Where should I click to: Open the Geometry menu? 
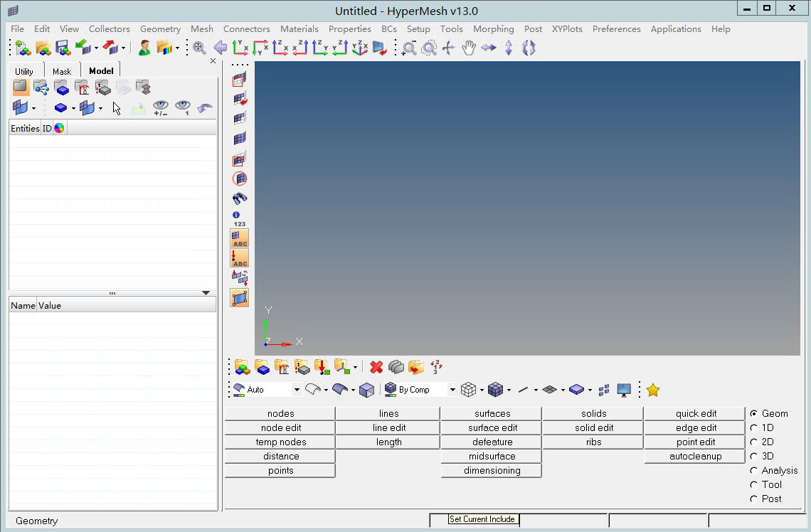pos(160,29)
